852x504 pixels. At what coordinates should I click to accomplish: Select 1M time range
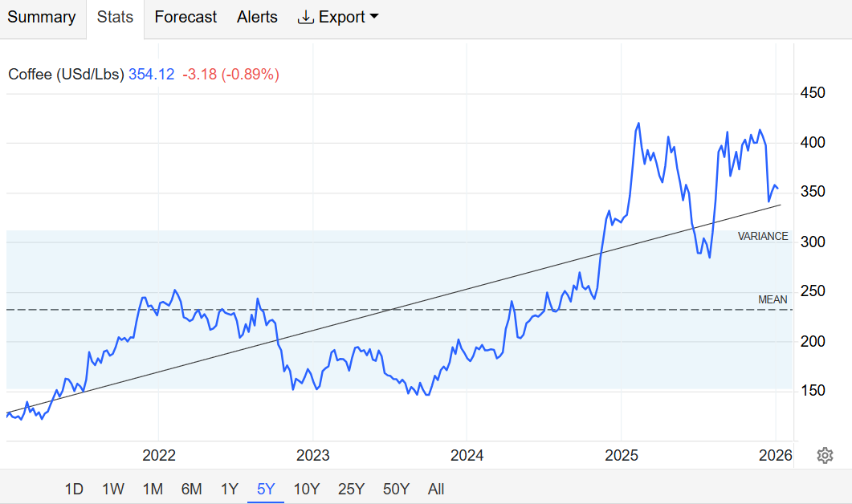point(153,489)
